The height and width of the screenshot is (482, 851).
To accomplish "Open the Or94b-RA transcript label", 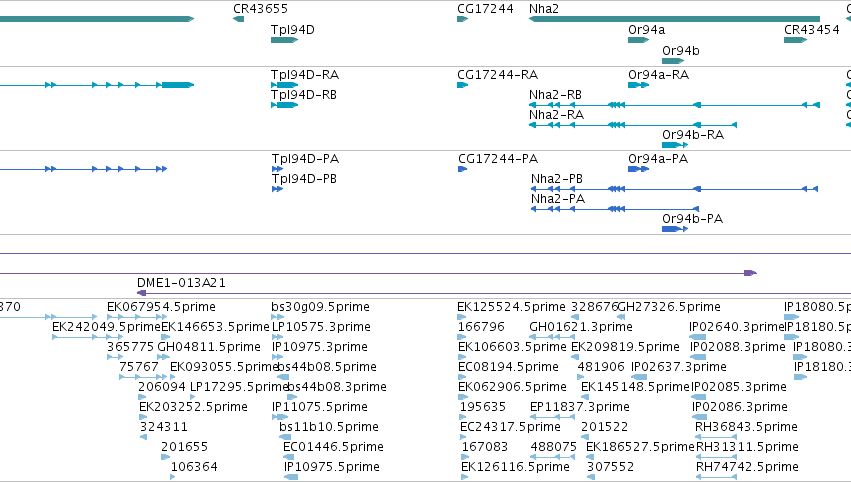I will tap(693, 135).
